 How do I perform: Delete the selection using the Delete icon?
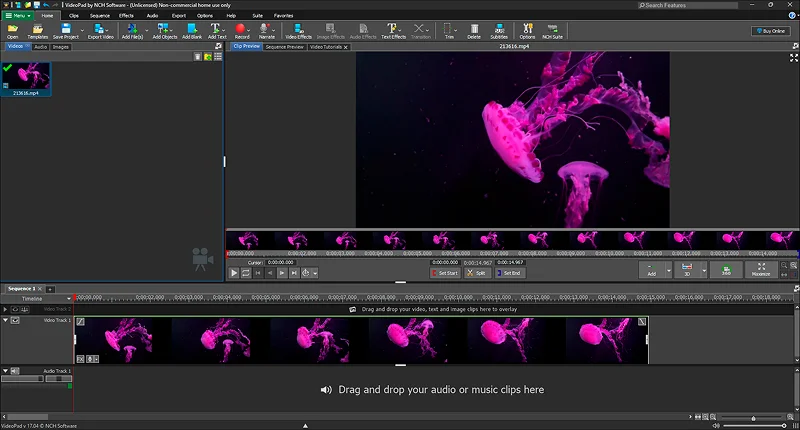[474, 31]
